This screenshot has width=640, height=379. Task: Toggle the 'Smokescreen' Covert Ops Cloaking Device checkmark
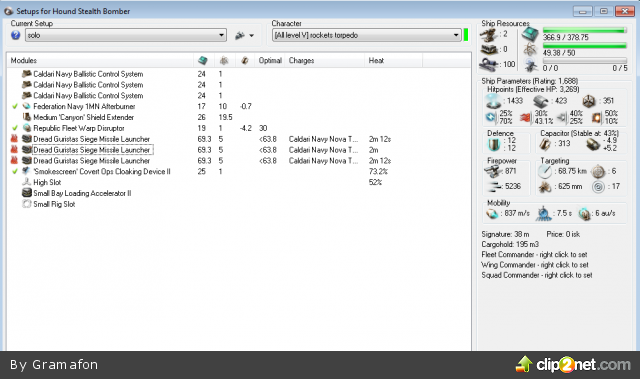click(x=15, y=171)
